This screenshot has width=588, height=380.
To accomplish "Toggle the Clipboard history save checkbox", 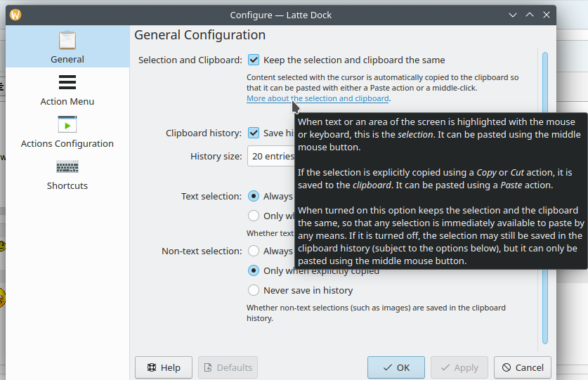I will [x=254, y=133].
